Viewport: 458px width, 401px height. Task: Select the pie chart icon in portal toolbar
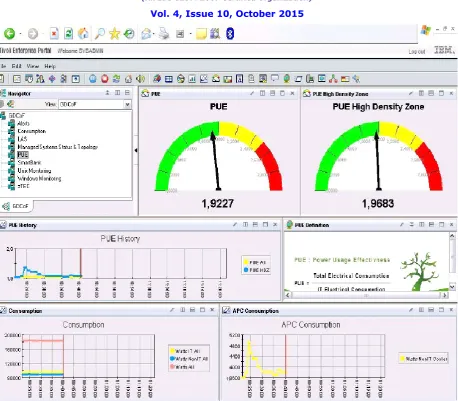pos(181,79)
